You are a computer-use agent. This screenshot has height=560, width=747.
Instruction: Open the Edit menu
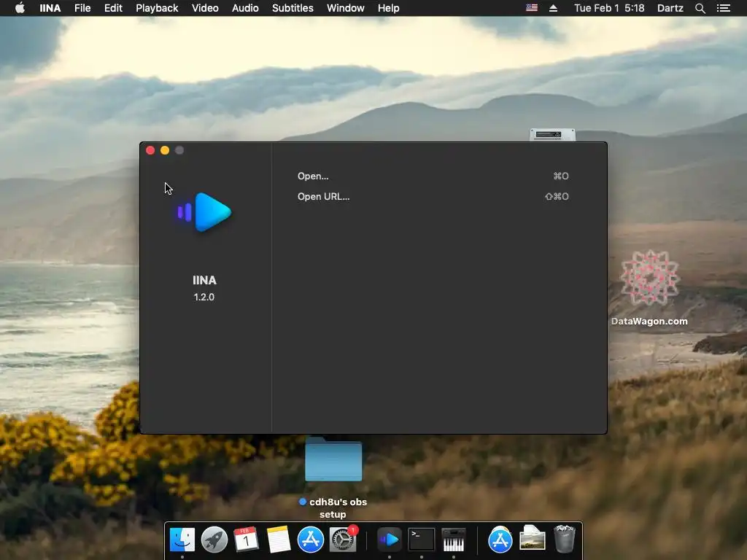pyautogui.click(x=113, y=8)
